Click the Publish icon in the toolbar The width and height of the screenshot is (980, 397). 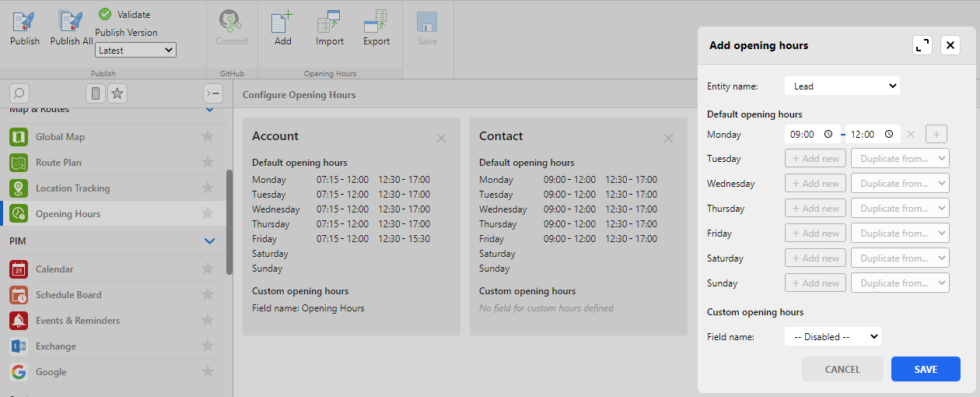24,23
